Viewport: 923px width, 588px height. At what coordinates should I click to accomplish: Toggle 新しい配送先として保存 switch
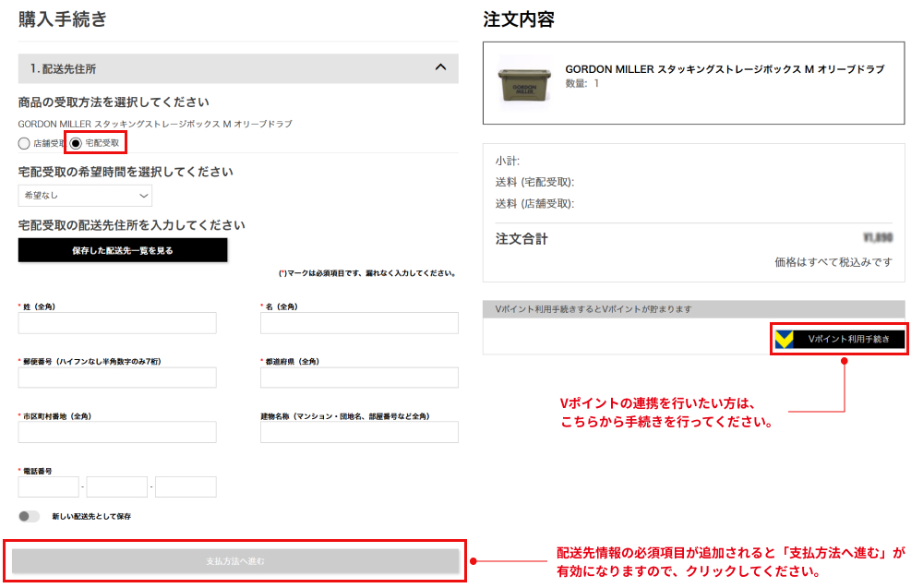29,516
